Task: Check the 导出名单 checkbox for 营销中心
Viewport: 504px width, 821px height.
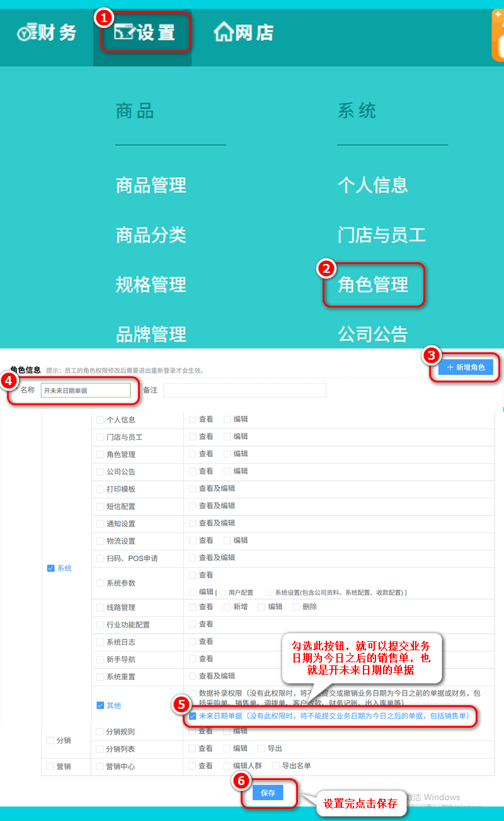Action: coord(275,766)
